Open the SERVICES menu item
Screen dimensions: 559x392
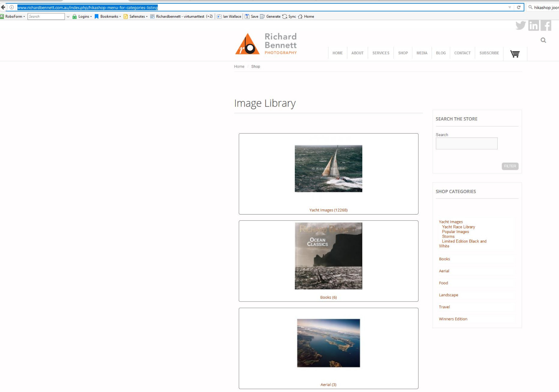click(381, 53)
